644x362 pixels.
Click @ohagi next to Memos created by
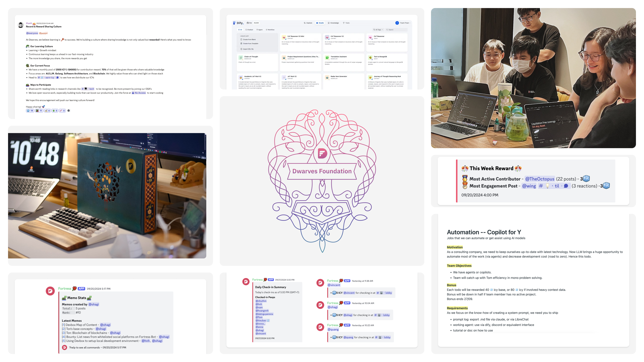(x=94, y=304)
